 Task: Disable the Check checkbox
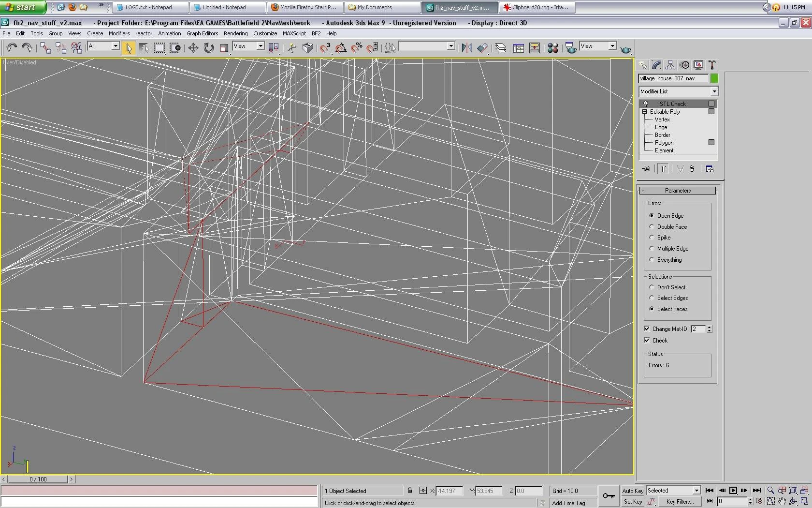click(x=647, y=341)
